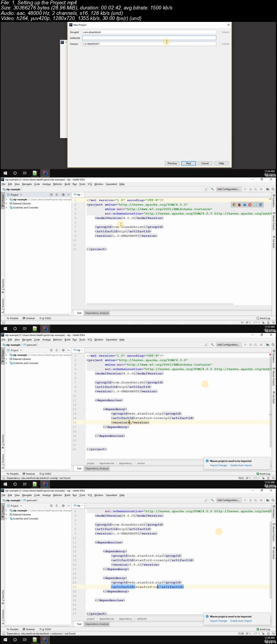Click the GroupId field containing com.dineshkrish
Screen dimensions: 277x644
pyautogui.click(x=149, y=32)
